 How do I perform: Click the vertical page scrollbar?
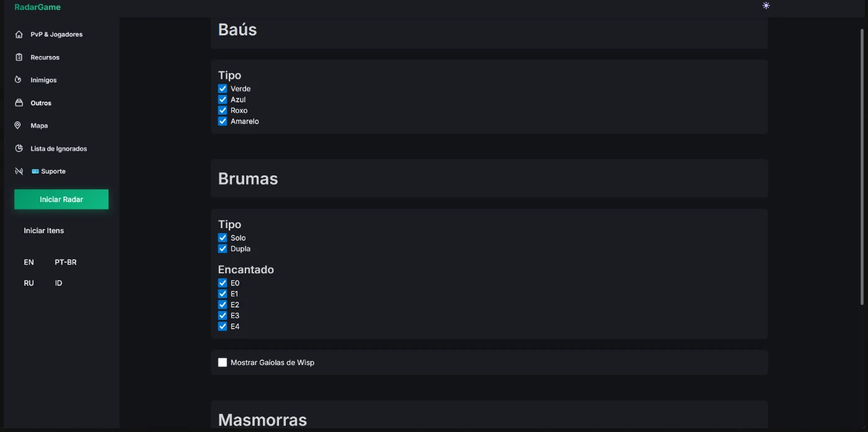click(x=862, y=166)
